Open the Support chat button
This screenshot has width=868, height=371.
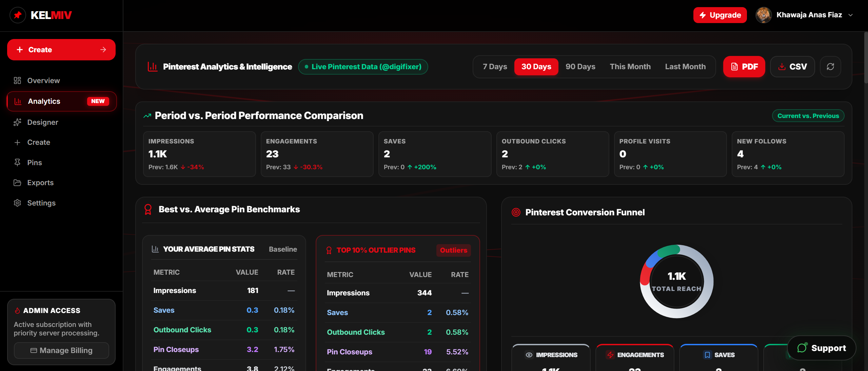822,348
